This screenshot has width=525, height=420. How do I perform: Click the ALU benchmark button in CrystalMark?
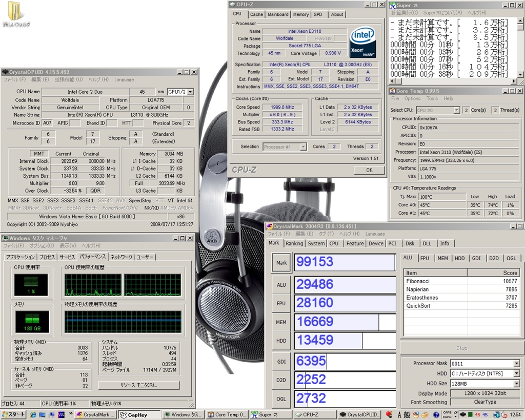point(281,285)
